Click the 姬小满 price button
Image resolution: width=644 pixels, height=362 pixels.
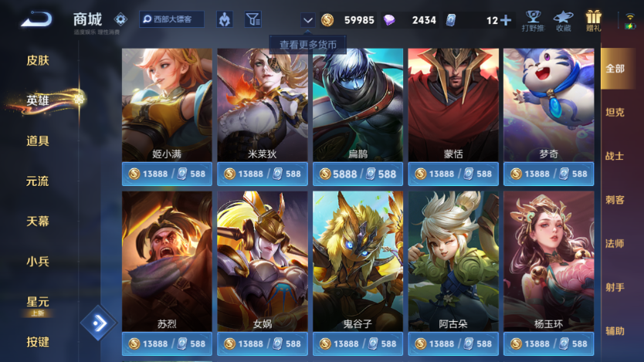click(167, 174)
